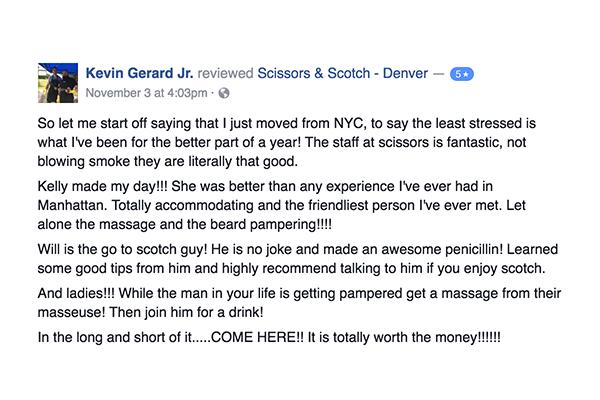Click the white star inside the rating badge
Screen dimensions: 600x400
pyautogui.click(x=466, y=74)
